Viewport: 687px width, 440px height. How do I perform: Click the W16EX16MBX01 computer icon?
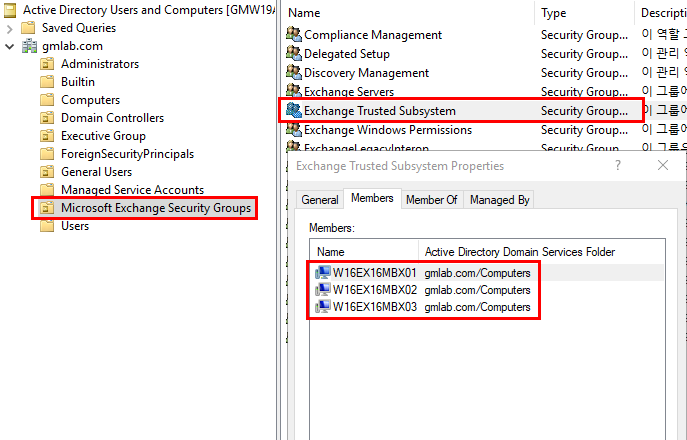(322, 273)
